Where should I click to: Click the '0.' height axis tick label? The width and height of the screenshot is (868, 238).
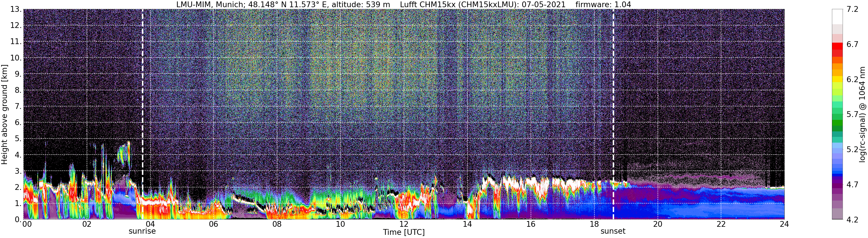coord(18,220)
